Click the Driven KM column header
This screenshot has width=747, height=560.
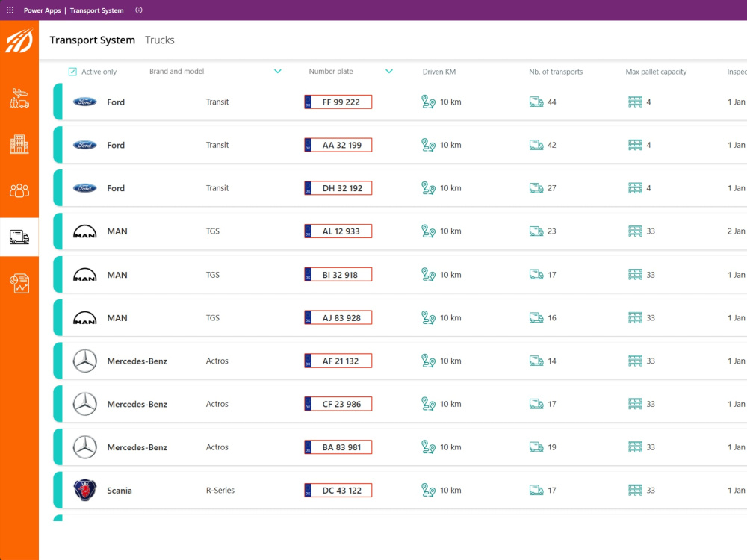tap(438, 72)
